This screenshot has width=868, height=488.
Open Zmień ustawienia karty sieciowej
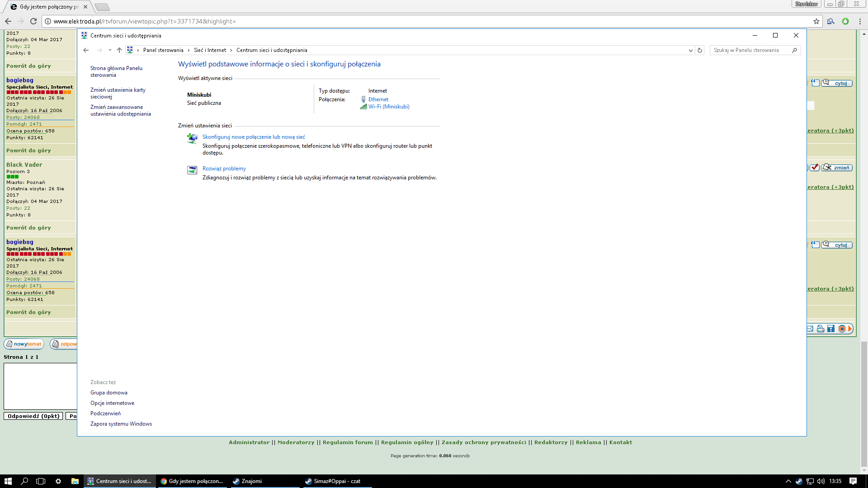pyautogui.click(x=118, y=93)
